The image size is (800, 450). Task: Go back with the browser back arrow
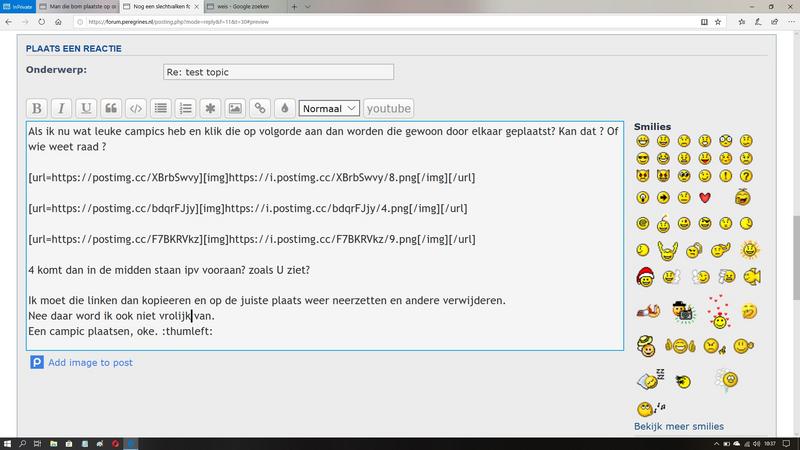9,22
